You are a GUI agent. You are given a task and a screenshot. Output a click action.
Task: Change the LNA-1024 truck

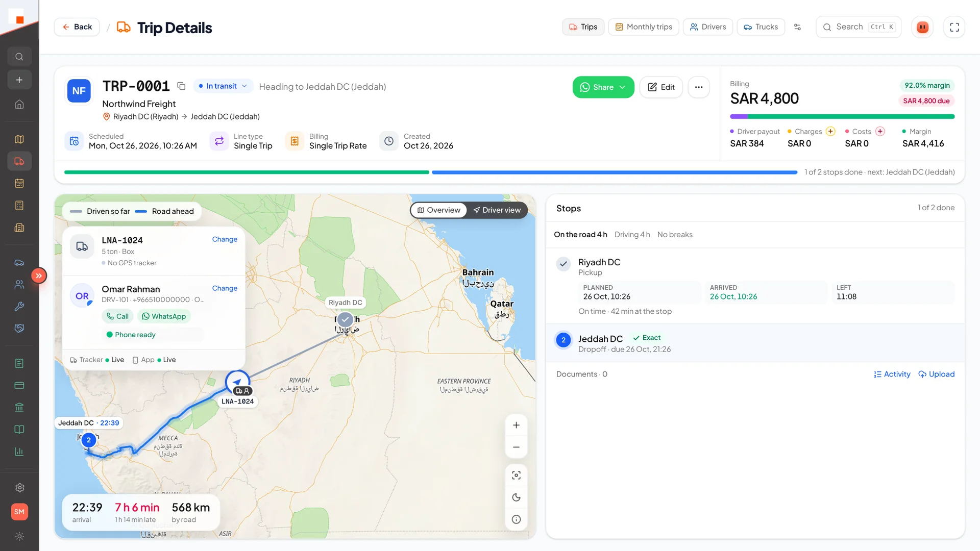(x=225, y=239)
